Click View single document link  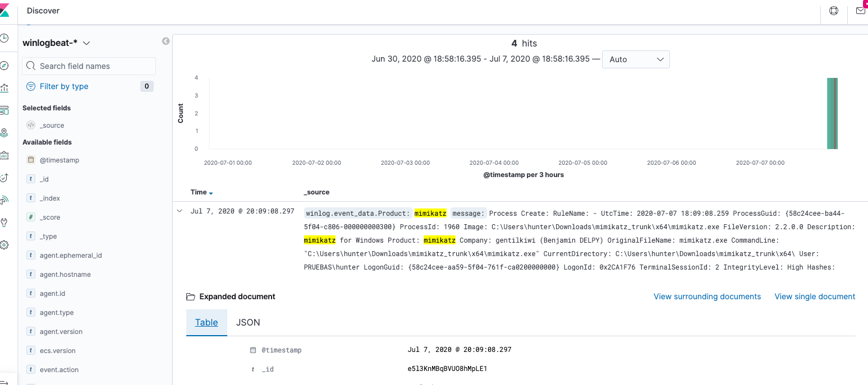815,296
